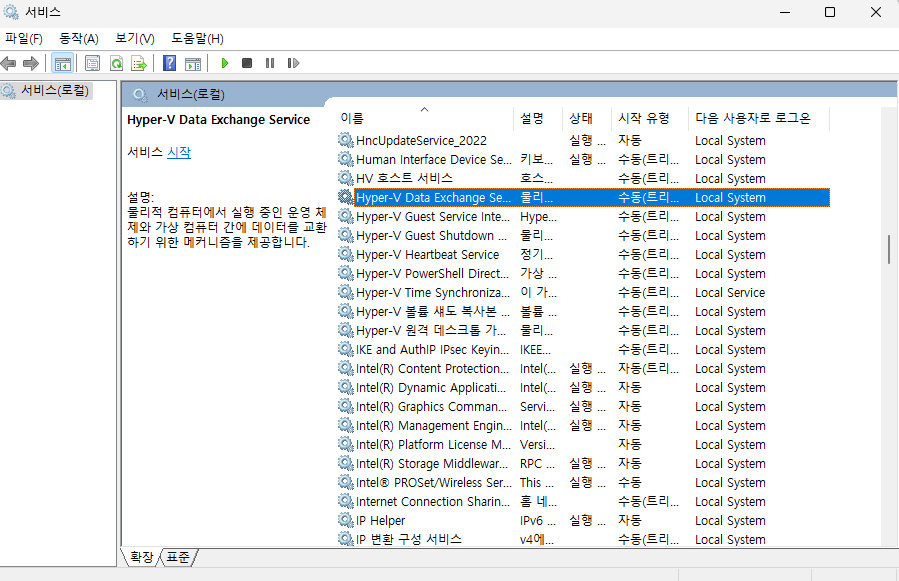The width and height of the screenshot is (899, 581).
Task: Click gear icon of HV 호스트 서비스 row
Action: pos(346,178)
